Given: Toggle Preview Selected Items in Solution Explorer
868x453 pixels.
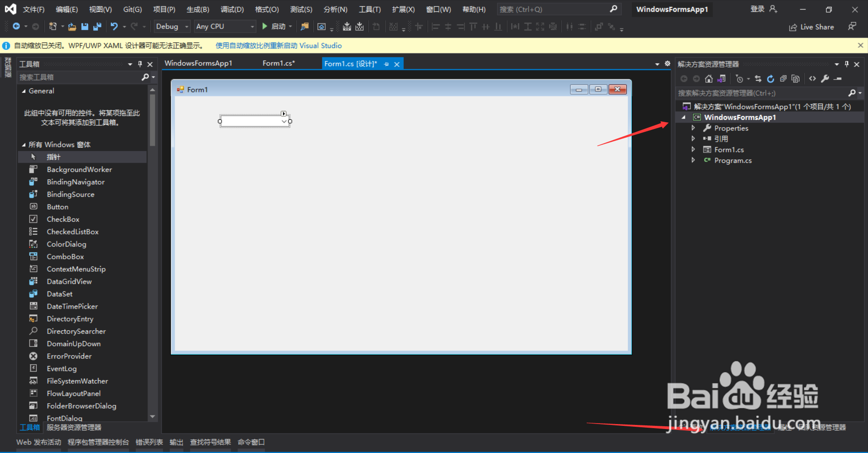Looking at the screenshot, I should coord(796,78).
